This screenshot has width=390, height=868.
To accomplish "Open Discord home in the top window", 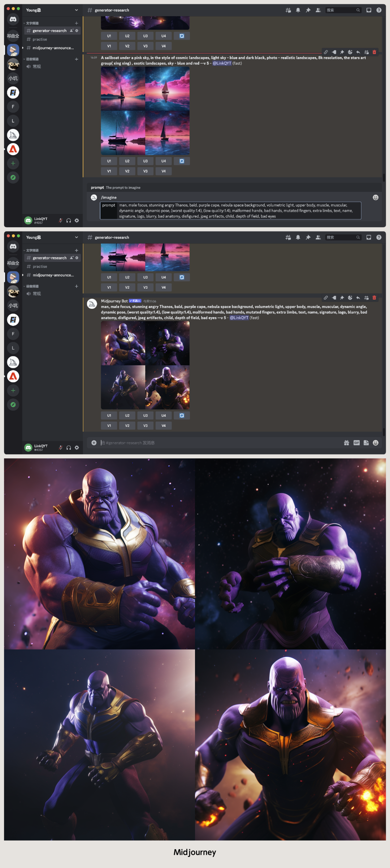I will click(x=13, y=19).
